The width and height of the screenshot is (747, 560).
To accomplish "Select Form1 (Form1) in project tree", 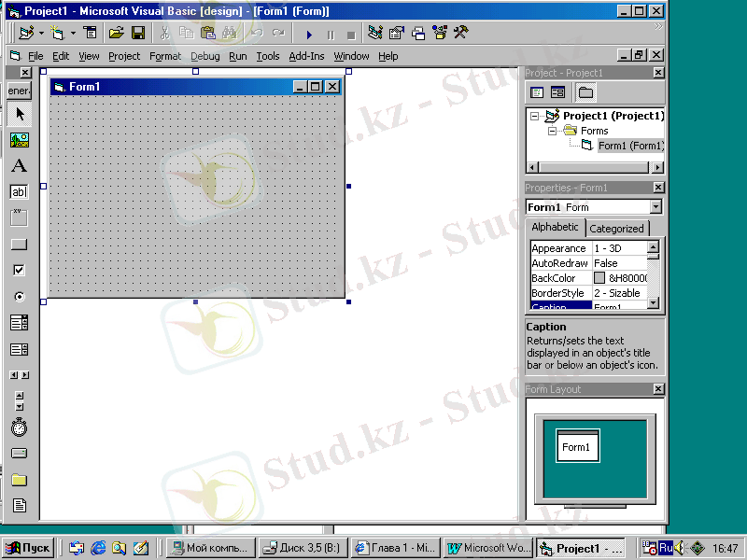I will point(631,146).
